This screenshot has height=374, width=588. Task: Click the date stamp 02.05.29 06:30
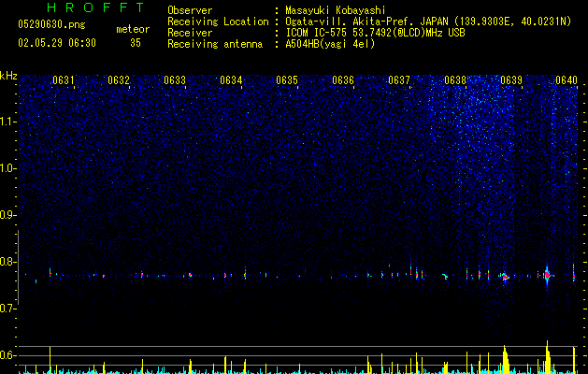pos(57,43)
